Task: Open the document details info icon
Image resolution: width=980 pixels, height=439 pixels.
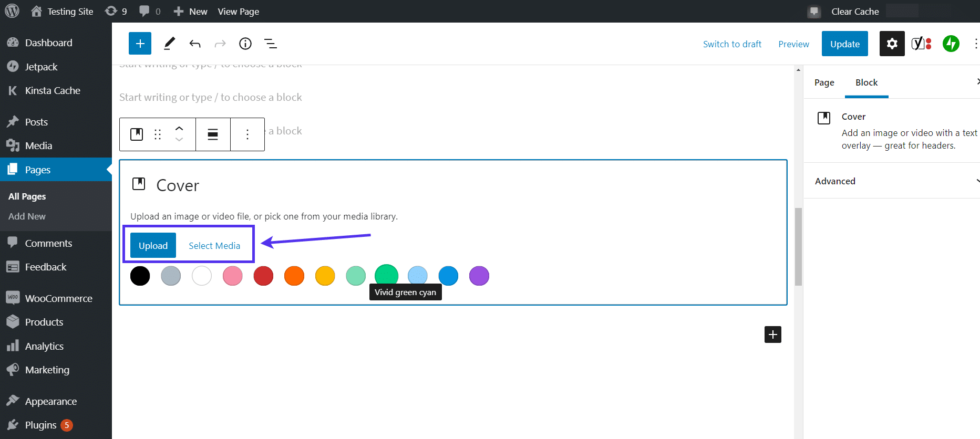Action: click(x=245, y=44)
